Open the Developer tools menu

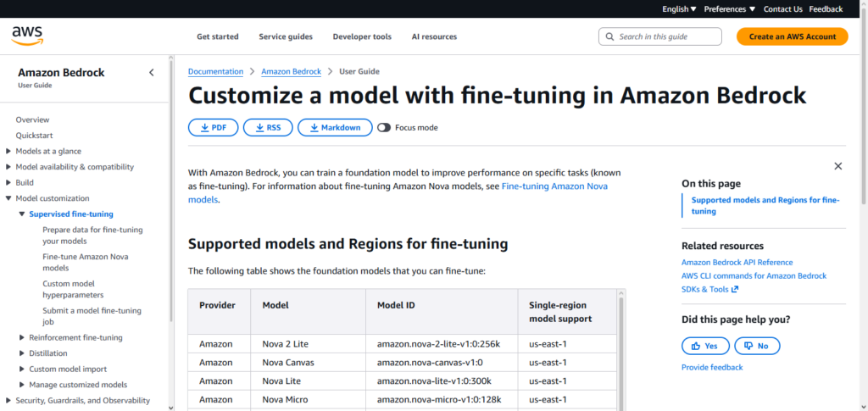click(x=362, y=36)
